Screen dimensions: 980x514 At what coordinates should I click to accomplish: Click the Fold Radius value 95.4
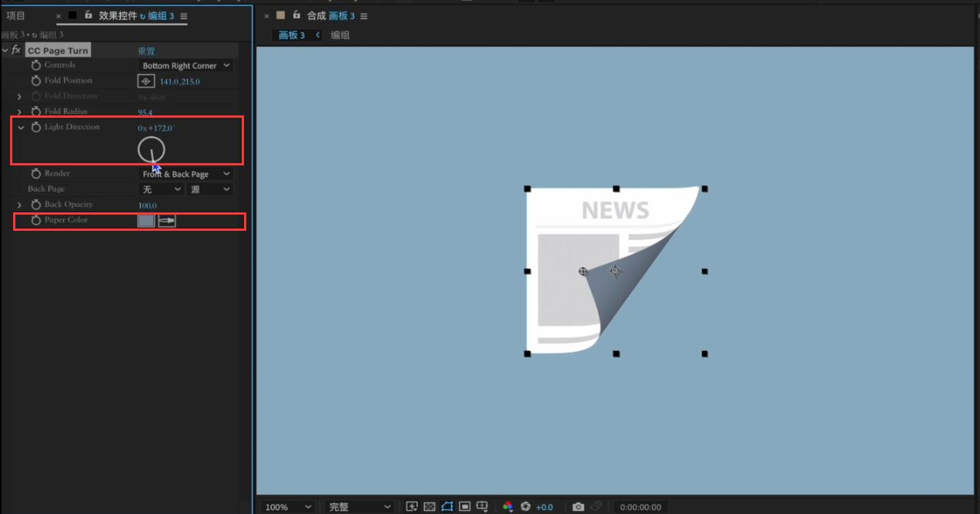[x=145, y=112]
